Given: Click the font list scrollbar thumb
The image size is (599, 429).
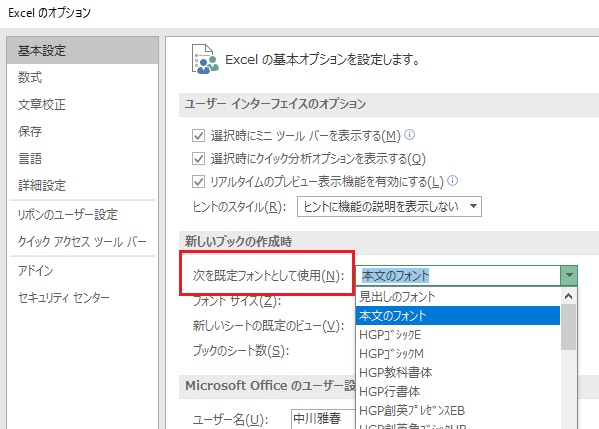Looking at the screenshot, I should pos(568,327).
